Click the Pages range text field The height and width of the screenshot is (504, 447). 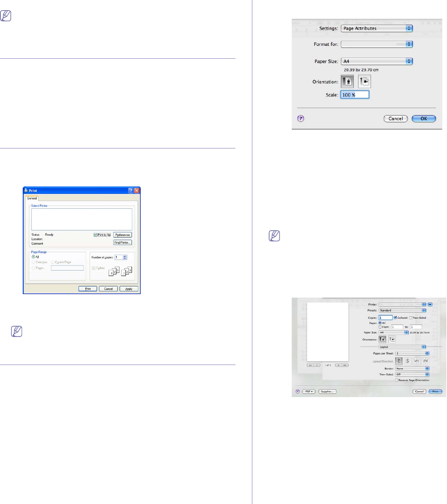coord(67,268)
